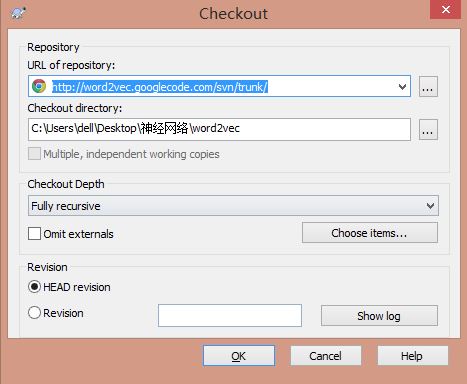467x384 pixels.
Task: Click the Revision number input box
Action: point(230,315)
